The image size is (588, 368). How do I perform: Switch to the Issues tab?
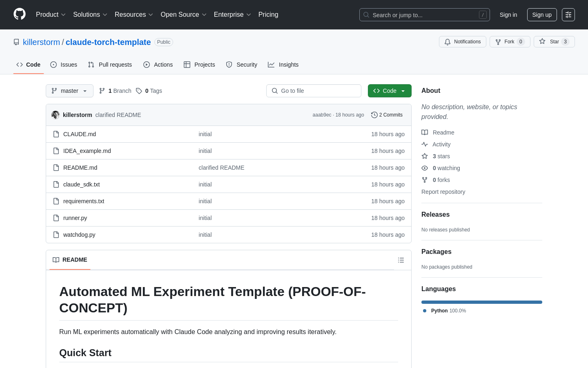64,65
